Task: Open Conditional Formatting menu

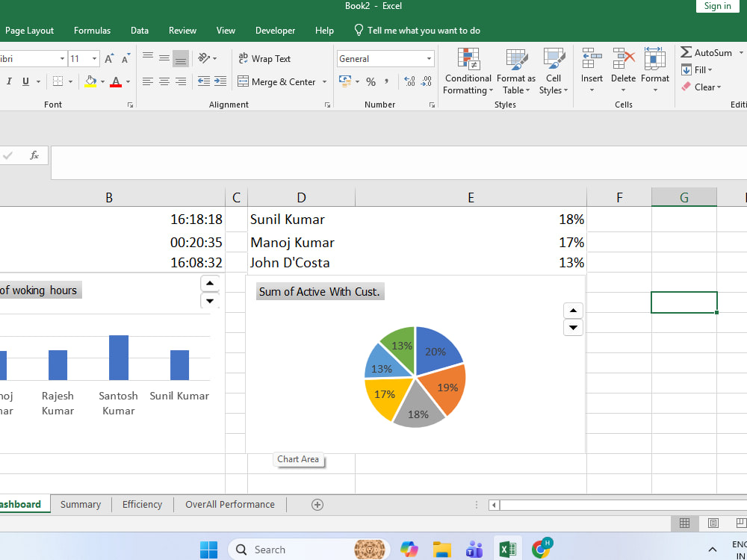Action: point(468,72)
